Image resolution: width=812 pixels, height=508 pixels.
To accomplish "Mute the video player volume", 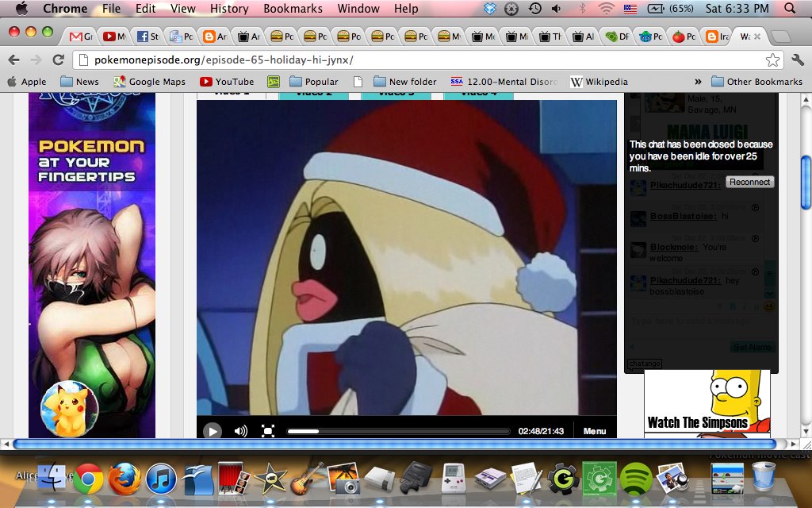I will 241,431.
